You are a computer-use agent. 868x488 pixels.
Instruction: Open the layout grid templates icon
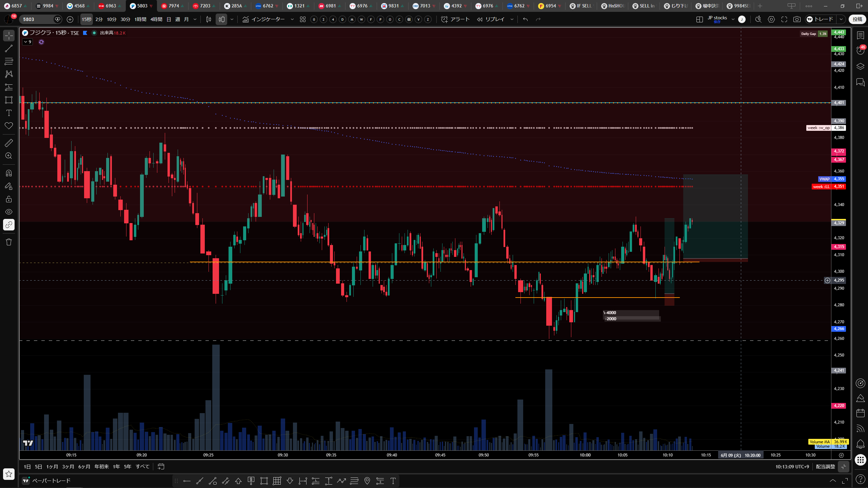click(x=303, y=19)
